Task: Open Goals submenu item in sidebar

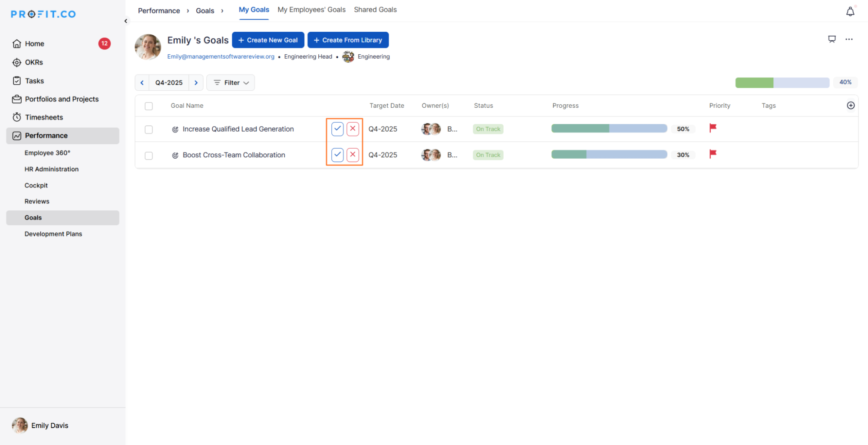Action: coord(63,218)
